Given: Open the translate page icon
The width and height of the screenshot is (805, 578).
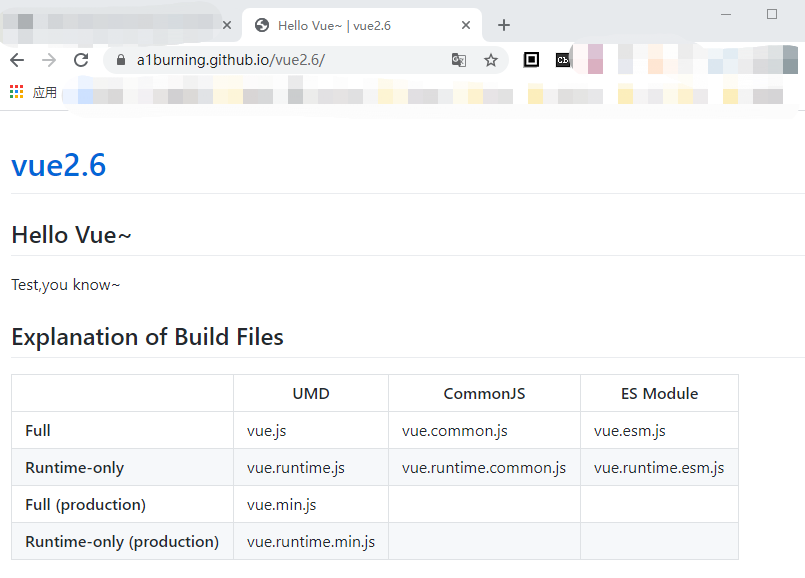Looking at the screenshot, I should pyautogui.click(x=458, y=60).
